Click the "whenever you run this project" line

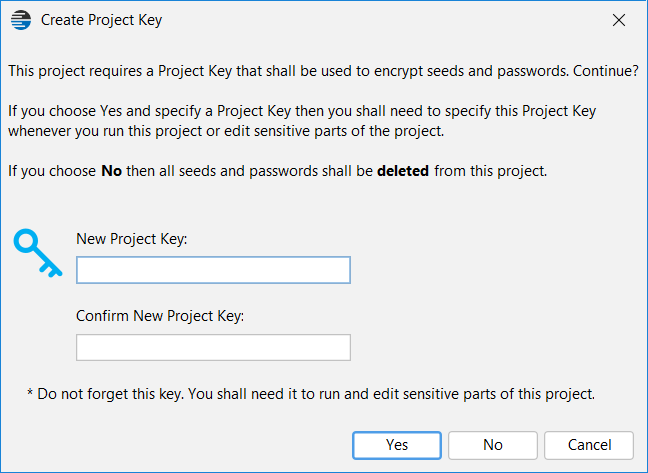click(x=226, y=131)
